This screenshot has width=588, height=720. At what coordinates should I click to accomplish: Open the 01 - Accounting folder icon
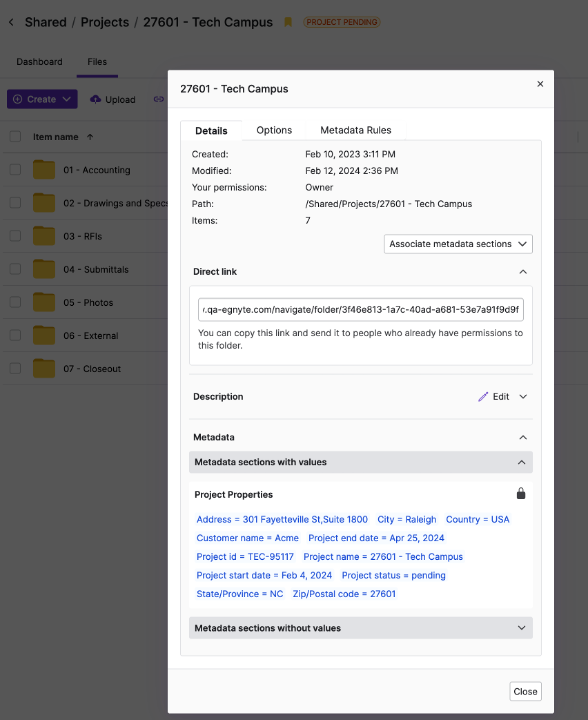click(44, 170)
